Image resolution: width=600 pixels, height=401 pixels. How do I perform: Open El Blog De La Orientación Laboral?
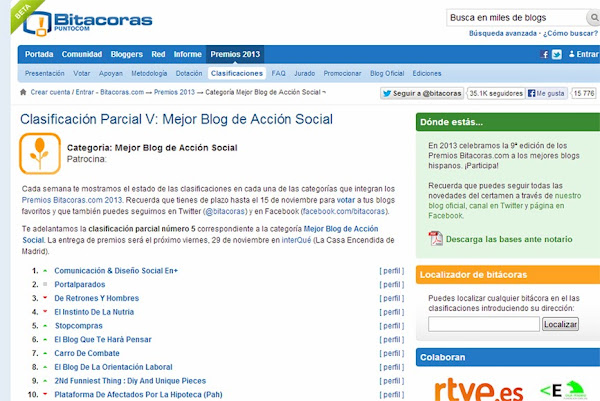click(113, 367)
